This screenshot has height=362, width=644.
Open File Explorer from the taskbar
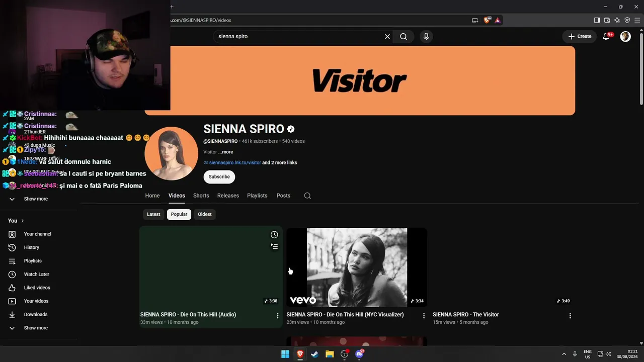click(x=330, y=354)
